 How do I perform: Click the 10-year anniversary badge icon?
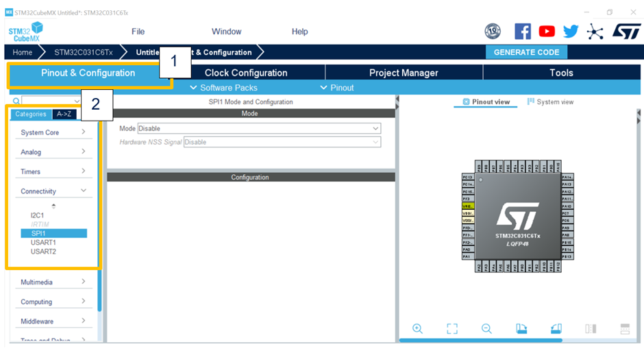493,32
